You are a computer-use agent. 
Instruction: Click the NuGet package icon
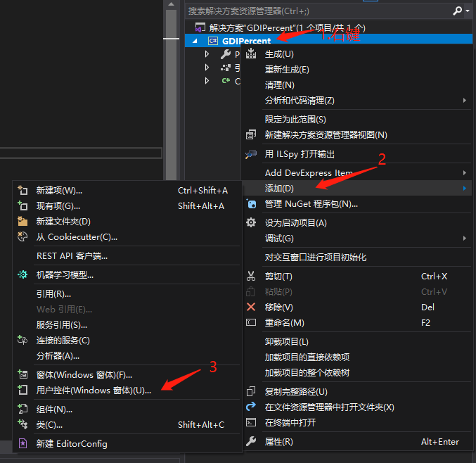pos(251,203)
